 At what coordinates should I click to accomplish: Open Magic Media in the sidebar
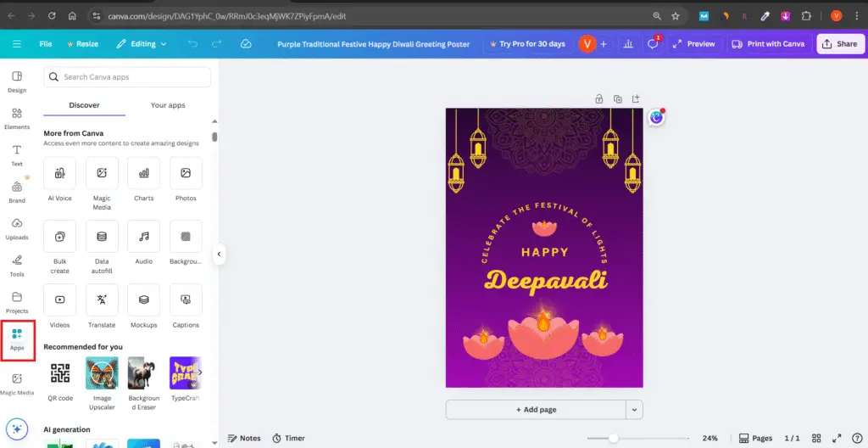pyautogui.click(x=17, y=384)
